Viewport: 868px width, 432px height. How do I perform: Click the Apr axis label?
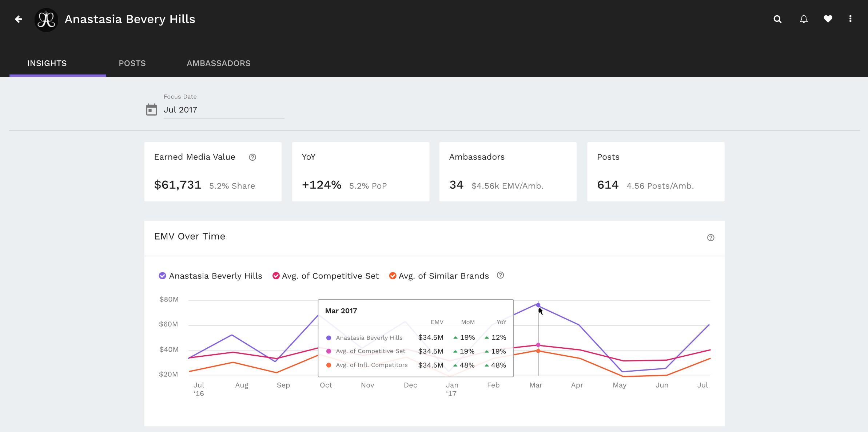click(577, 385)
